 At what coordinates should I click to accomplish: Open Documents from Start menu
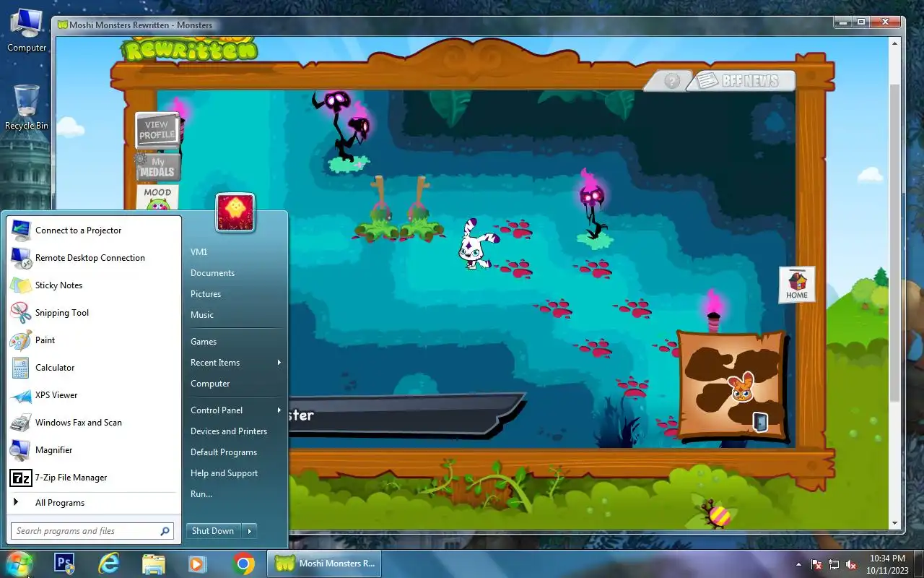coord(235,273)
